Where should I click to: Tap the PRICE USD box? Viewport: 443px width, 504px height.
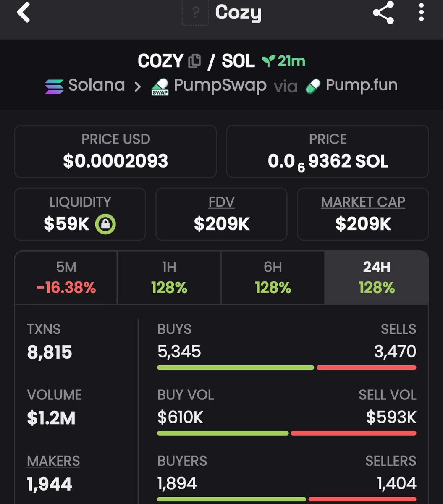[x=115, y=151]
